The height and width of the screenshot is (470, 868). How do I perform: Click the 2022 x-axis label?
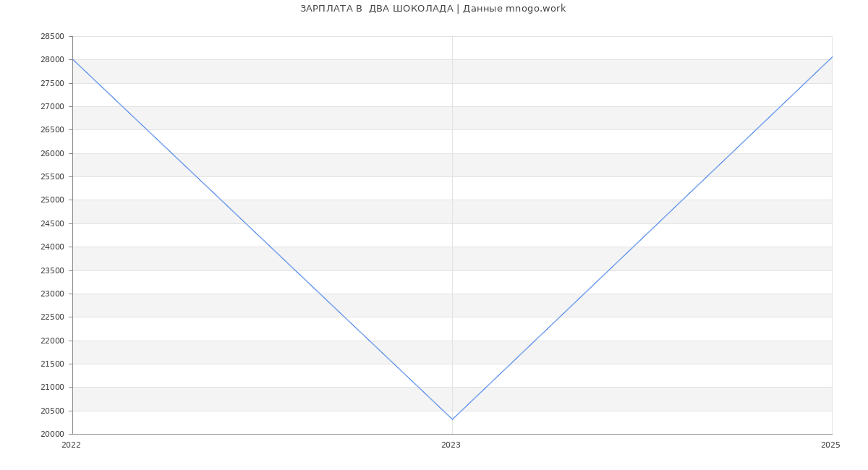point(72,445)
